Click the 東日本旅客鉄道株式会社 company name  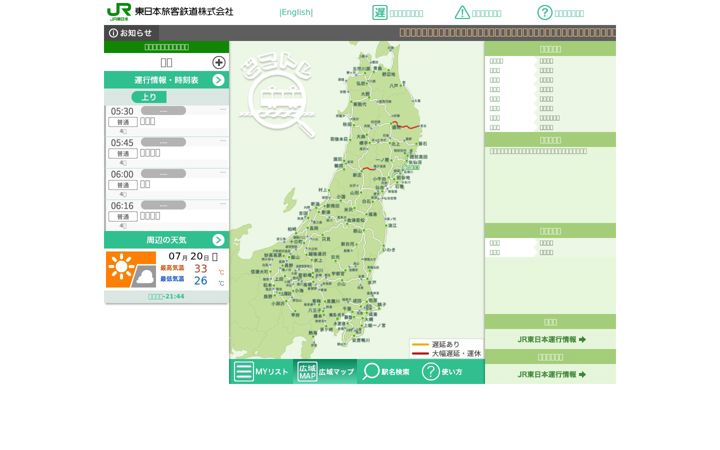pos(184,11)
